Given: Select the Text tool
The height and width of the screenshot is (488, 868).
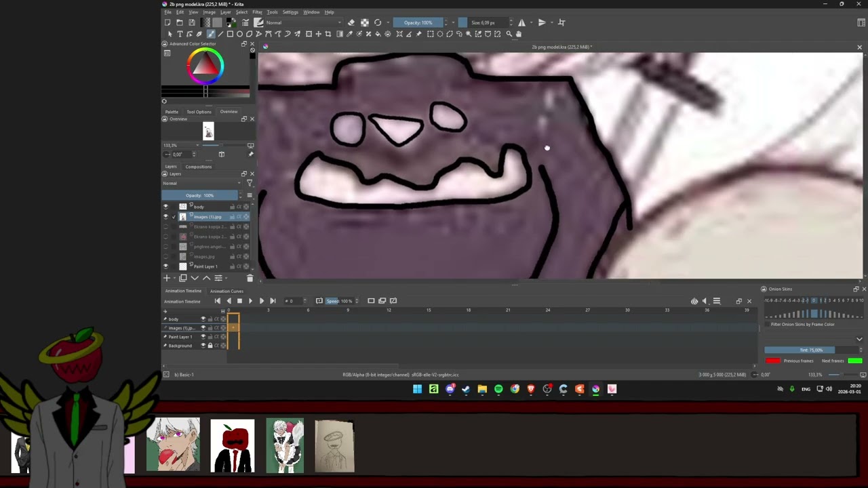Looking at the screenshot, I should pyautogui.click(x=180, y=34).
